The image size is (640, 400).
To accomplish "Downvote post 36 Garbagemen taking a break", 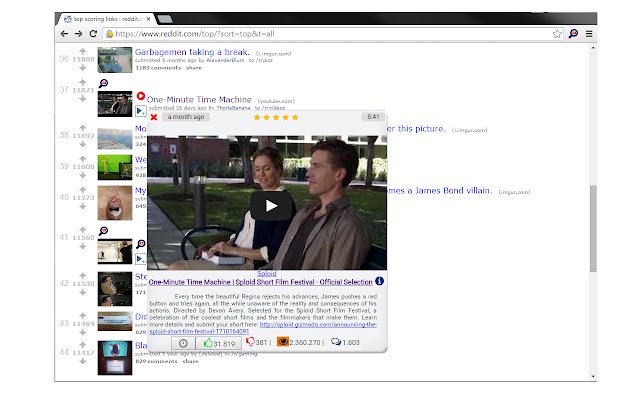I will click(82, 68).
